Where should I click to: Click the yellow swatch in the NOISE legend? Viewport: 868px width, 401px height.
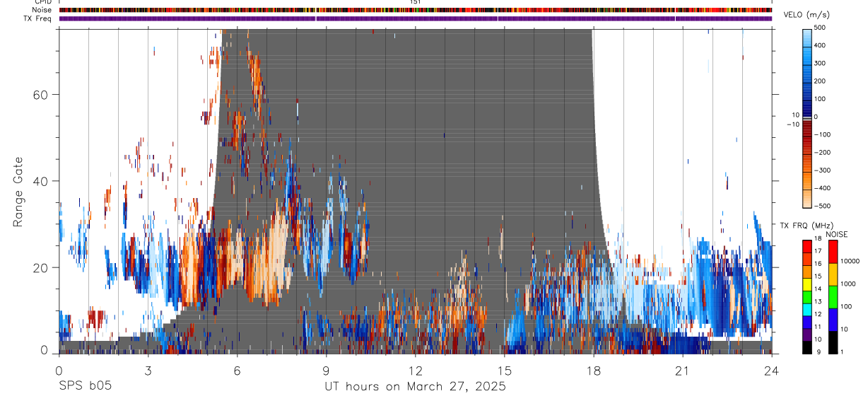pos(833,274)
